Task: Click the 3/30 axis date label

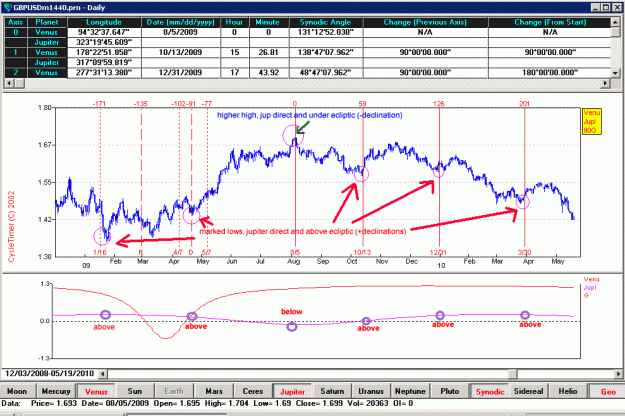Action: pos(525,252)
